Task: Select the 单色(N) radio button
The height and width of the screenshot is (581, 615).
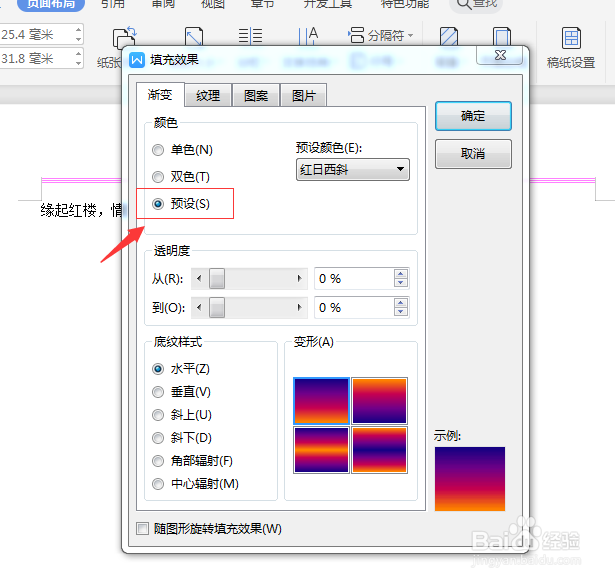Action: 158,150
